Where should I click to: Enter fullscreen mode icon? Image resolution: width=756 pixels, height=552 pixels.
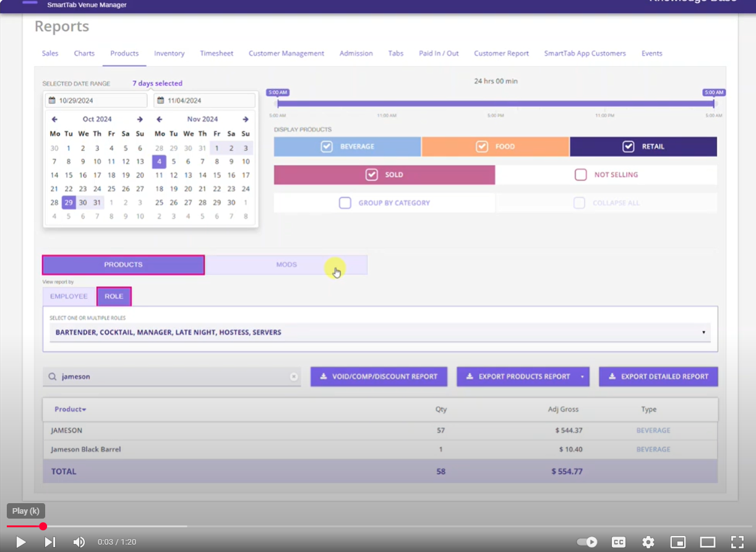point(737,542)
